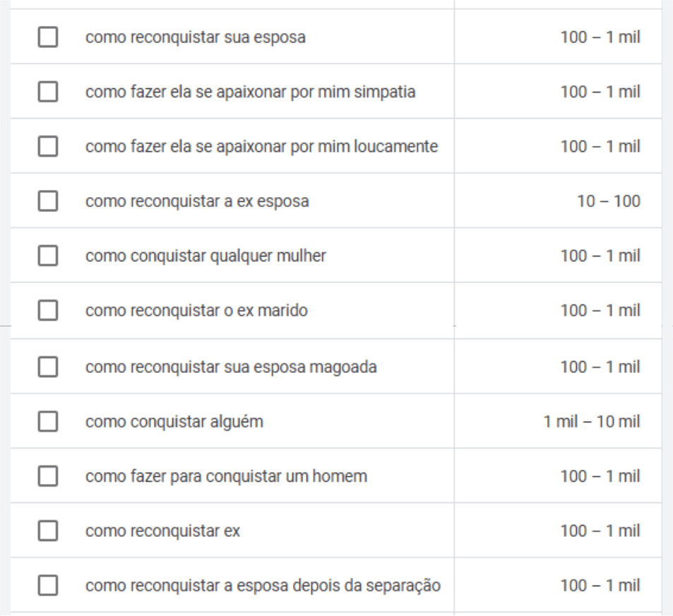
Task: Enable checkbox for "como reconquistar a ex esposa"
Action: point(47,201)
